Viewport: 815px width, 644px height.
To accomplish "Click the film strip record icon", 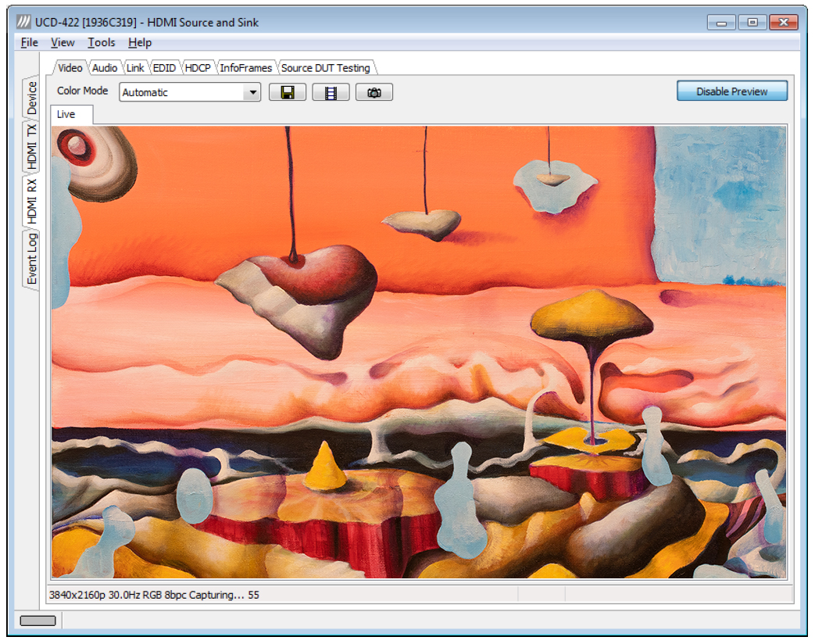I will click(x=331, y=92).
